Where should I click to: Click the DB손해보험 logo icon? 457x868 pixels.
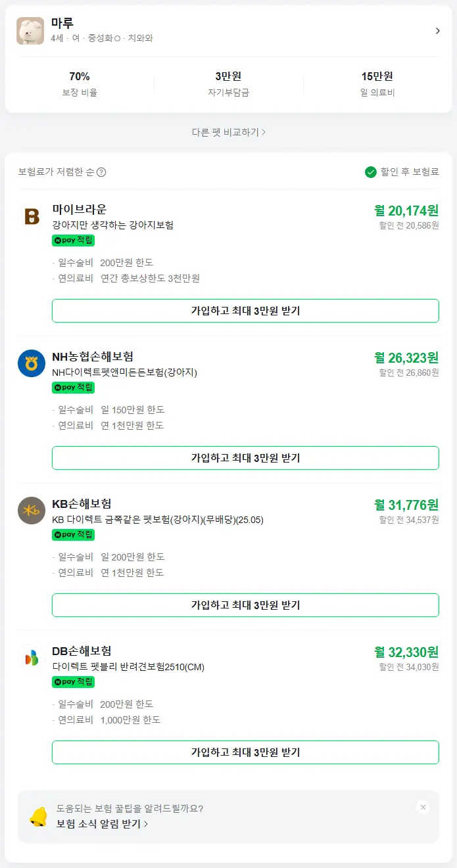[32, 658]
